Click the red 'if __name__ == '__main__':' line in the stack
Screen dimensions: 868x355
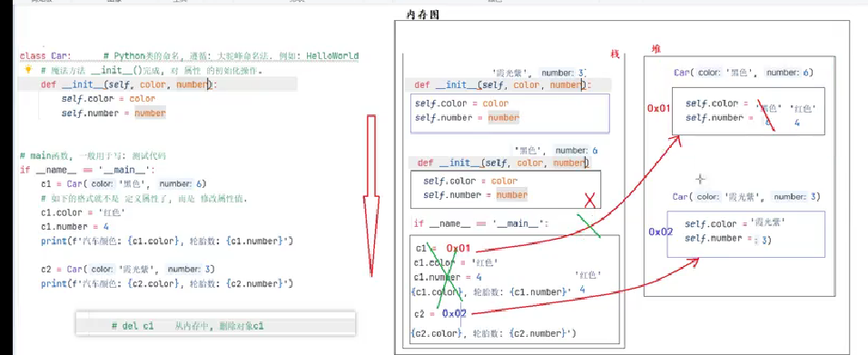481,223
